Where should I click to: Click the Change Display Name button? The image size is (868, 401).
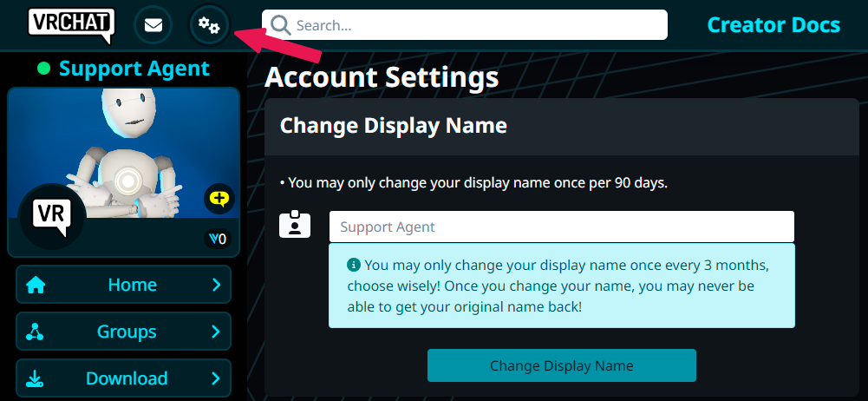click(562, 365)
